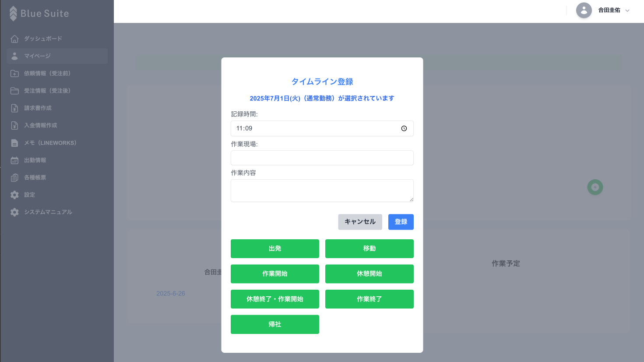
Task: Open メモ（LINEWORKS）menu item
Action: (57, 143)
